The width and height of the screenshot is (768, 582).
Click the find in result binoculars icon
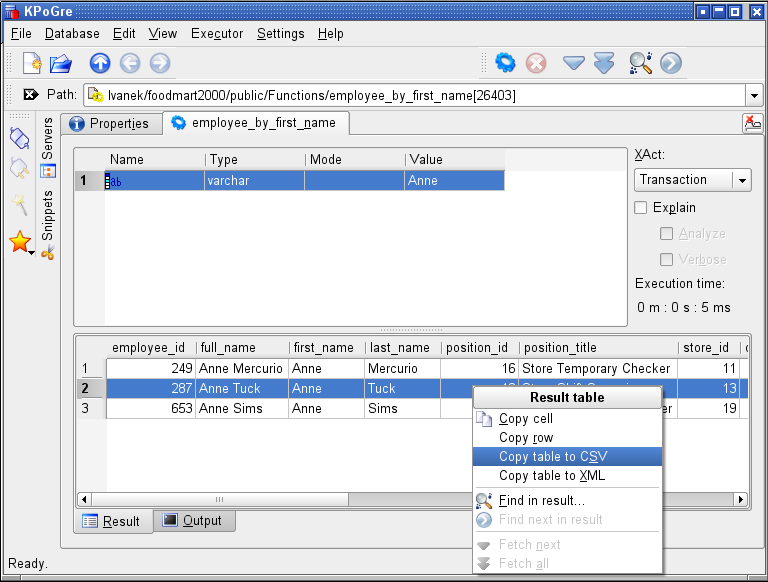point(640,63)
